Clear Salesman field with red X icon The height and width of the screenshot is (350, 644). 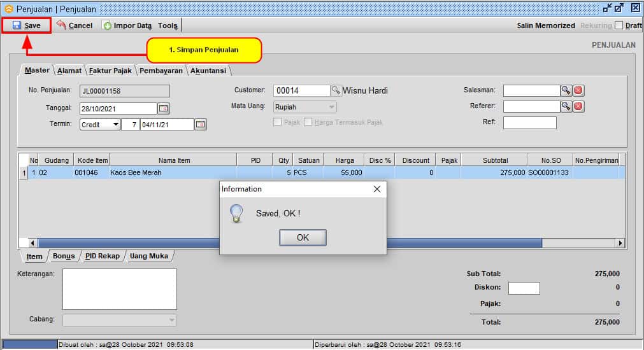[578, 90]
